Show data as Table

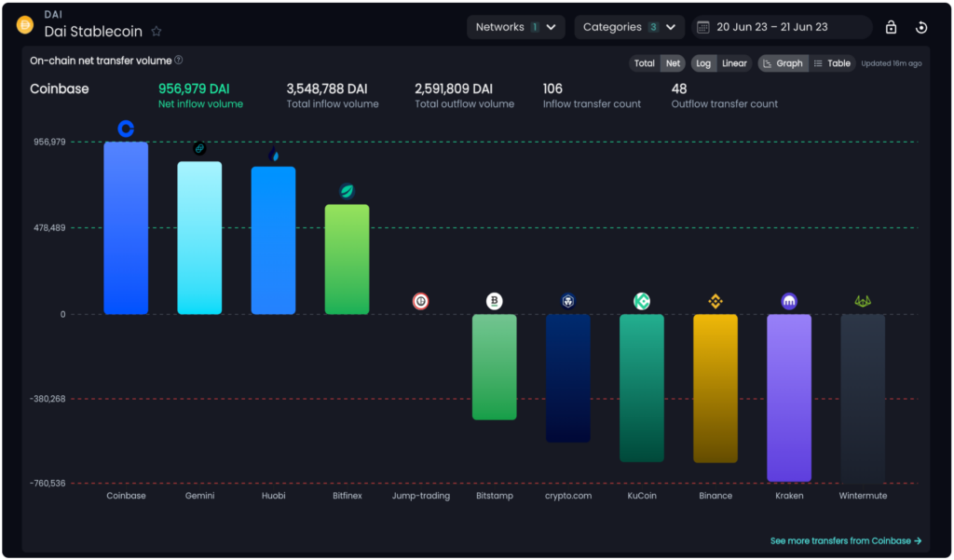[x=832, y=63]
